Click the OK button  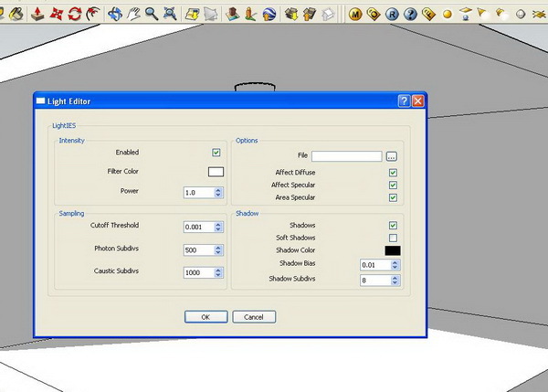[x=205, y=317]
